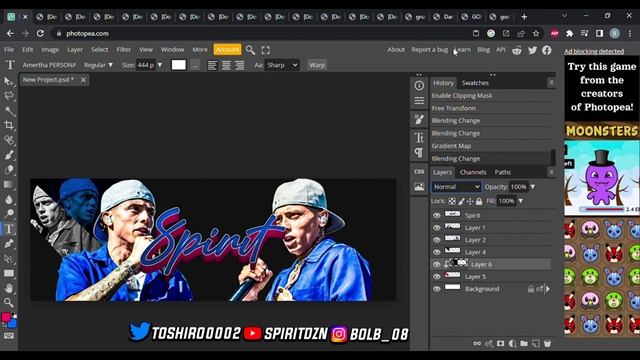The image size is (640, 360).
Task: Select the Blur drop tool
Action: 9,199
